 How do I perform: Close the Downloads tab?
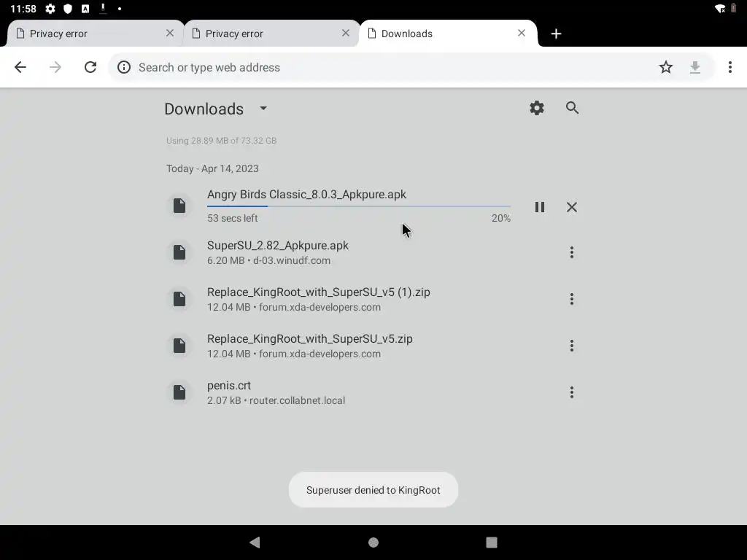(522, 33)
